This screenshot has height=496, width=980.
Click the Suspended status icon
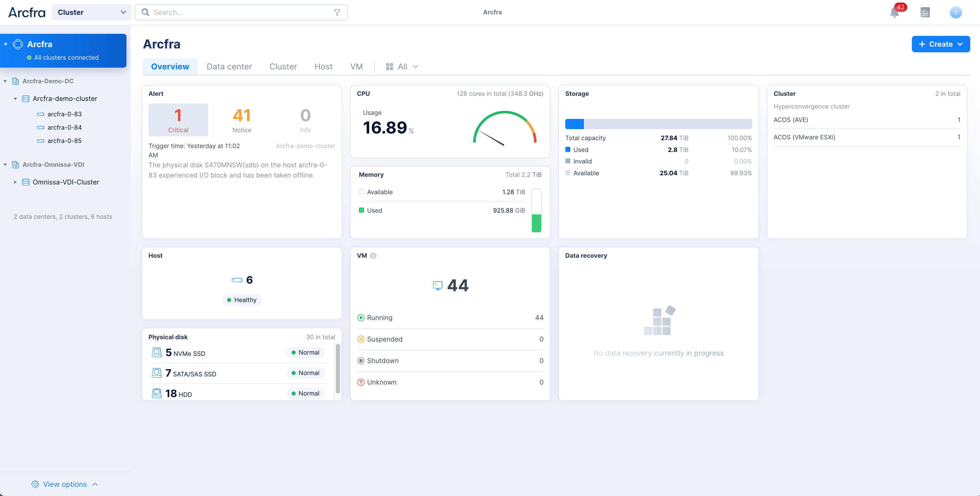pyautogui.click(x=361, y=339)
